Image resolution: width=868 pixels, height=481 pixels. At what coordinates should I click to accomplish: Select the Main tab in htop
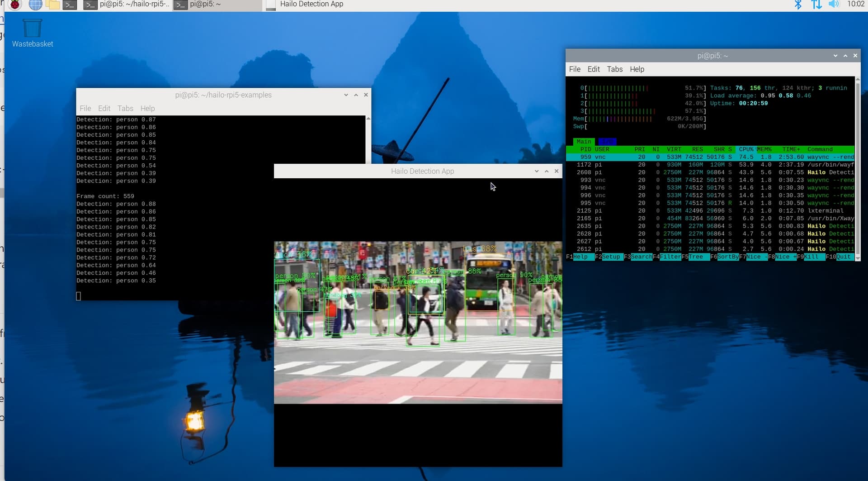click(583, 142)
